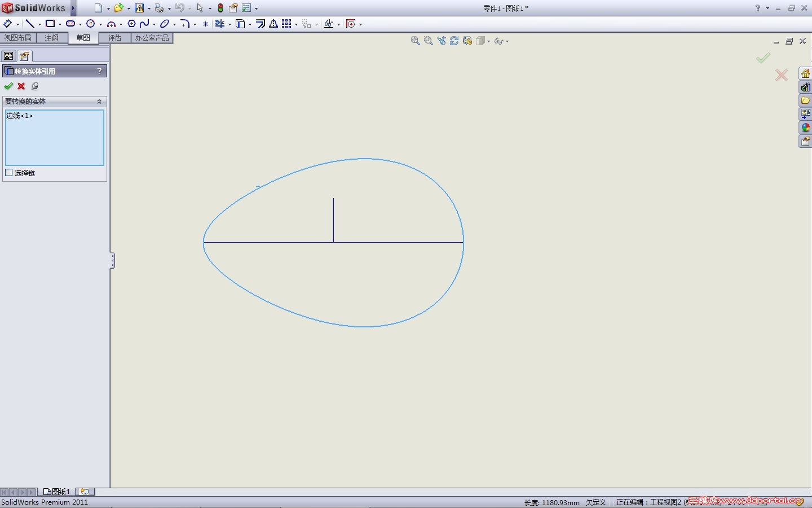Toggle the pushpin to keep panel visible
This screenshot has height=508, width=812.
point(35,86)
